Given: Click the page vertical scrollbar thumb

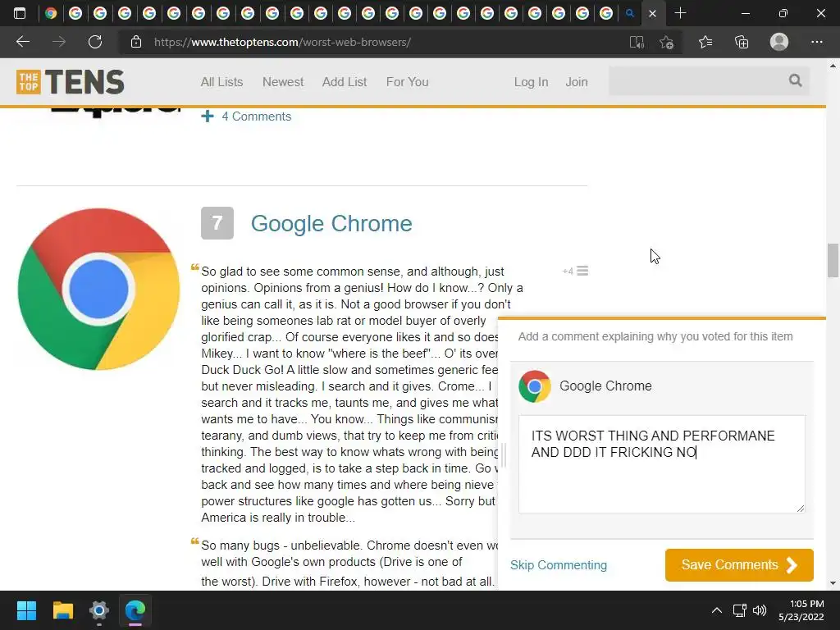Looking at the screenshot, I should click(833, 260).
